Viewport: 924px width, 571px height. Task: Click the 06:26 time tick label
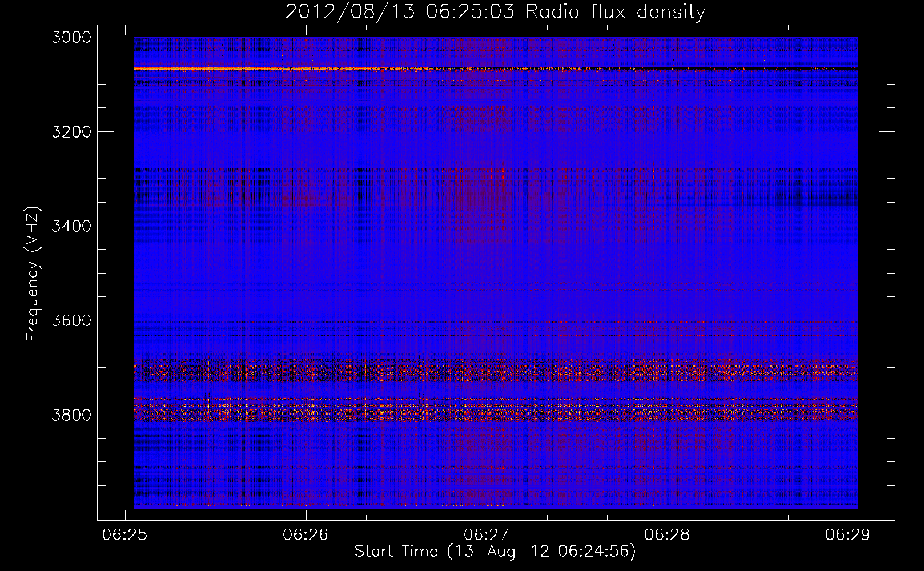[306, 534]
